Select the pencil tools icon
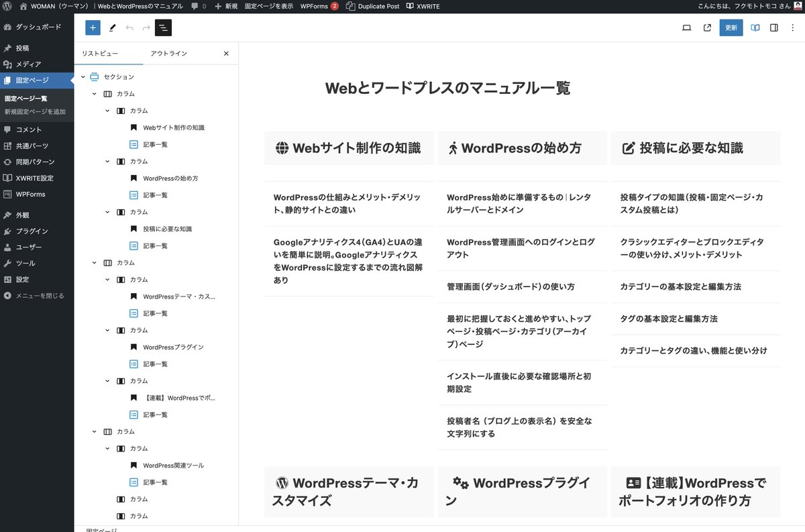 click(x=112, y=28)
